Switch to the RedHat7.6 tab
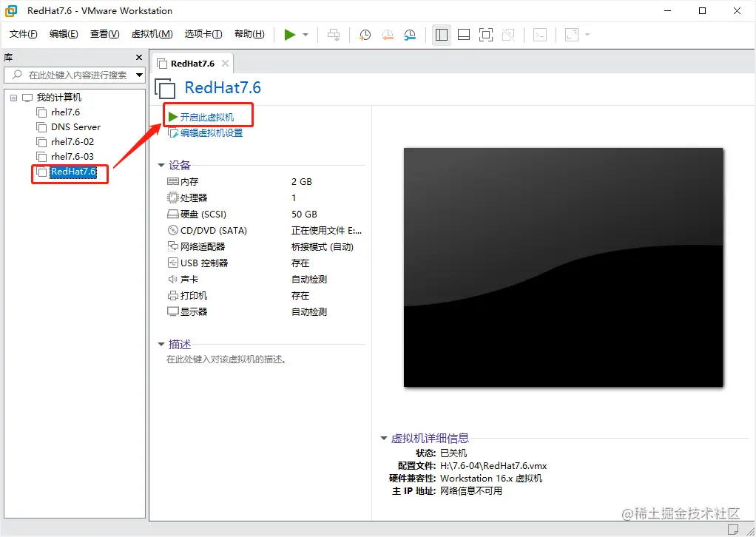The height and width of the screenshot is (537, 756). tap(192, 64)
